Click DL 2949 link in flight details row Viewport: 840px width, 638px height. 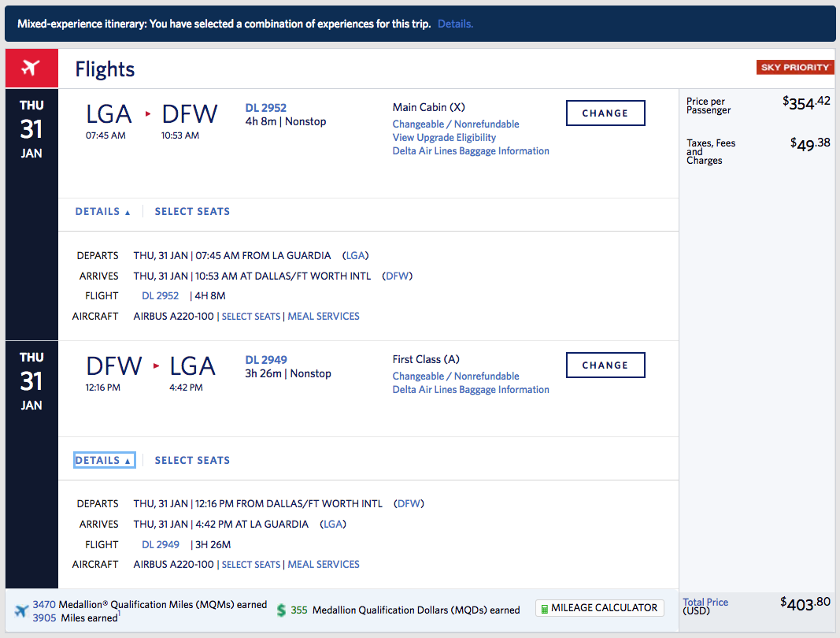coord(161,545)
